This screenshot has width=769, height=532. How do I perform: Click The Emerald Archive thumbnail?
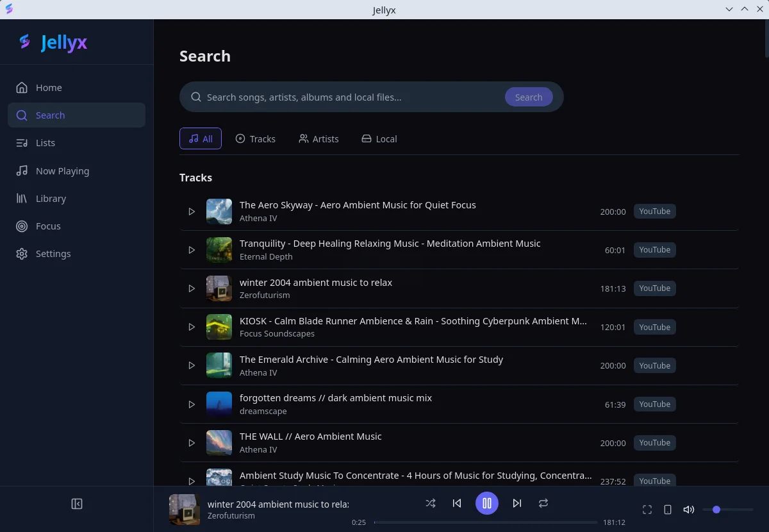(219, 365)
